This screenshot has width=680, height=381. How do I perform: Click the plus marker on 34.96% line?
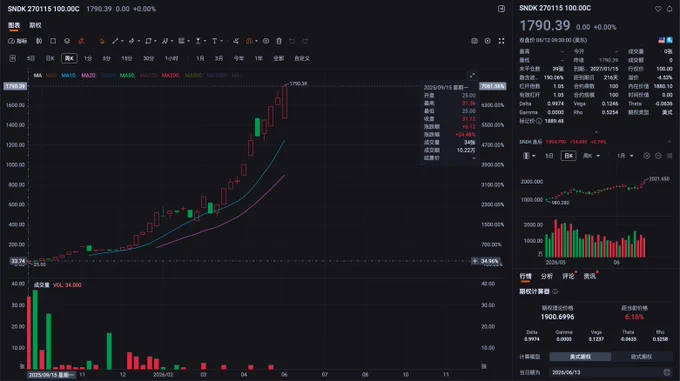(475, 261)
